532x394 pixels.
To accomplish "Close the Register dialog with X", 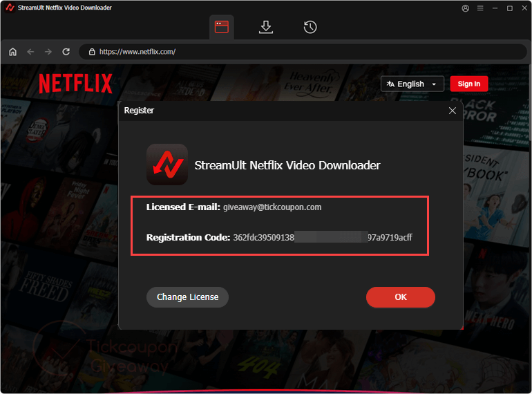I will (x=453, y=111).
